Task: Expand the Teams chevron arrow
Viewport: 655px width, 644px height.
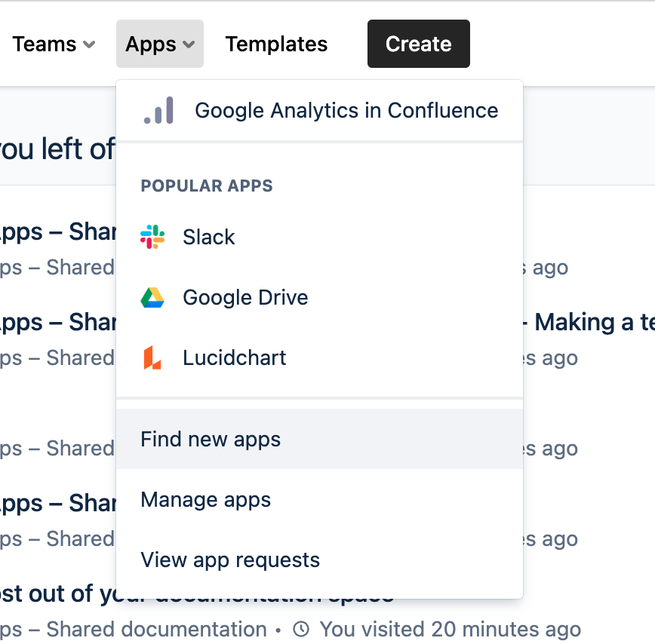Action: pos(89,44)
